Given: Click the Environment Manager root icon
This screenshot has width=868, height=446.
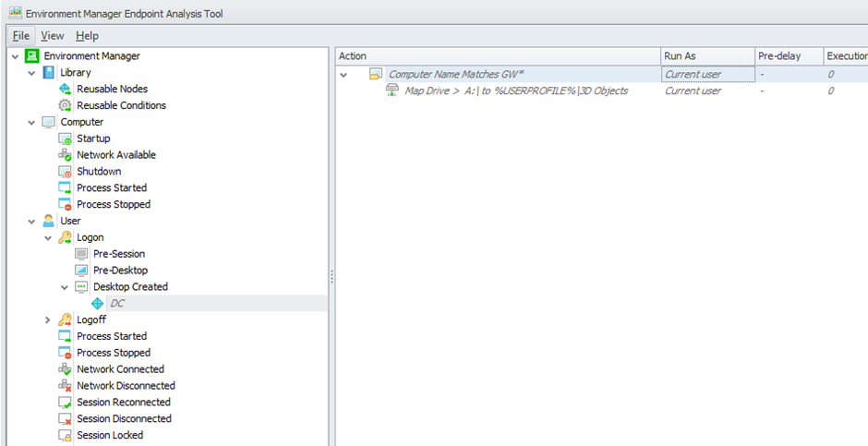Looking at the screenshot, I should click(32, 56).
